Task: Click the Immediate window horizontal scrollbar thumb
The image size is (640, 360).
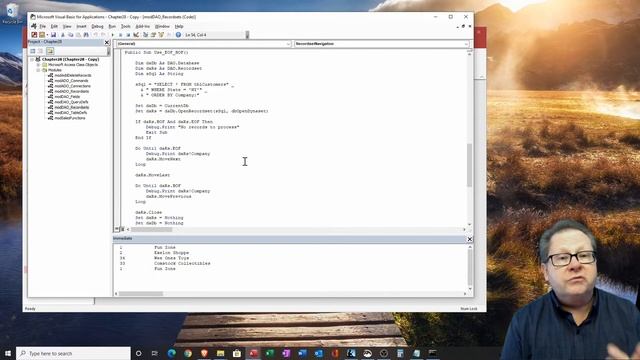Action: 141,293
